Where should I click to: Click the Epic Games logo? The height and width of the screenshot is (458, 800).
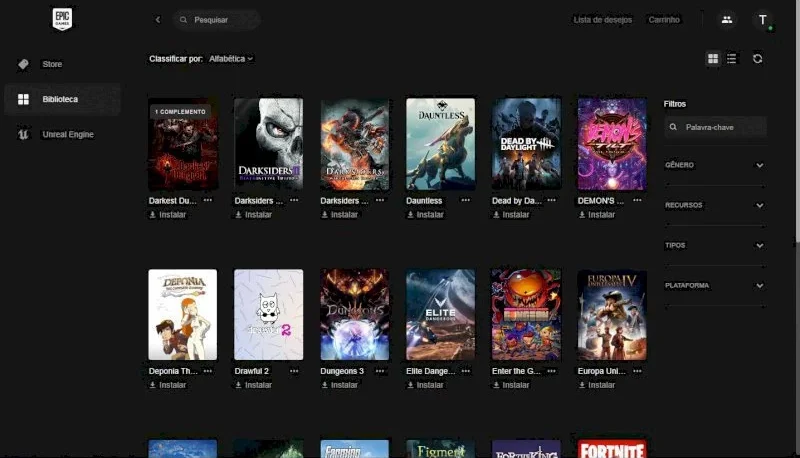point(62,19)
